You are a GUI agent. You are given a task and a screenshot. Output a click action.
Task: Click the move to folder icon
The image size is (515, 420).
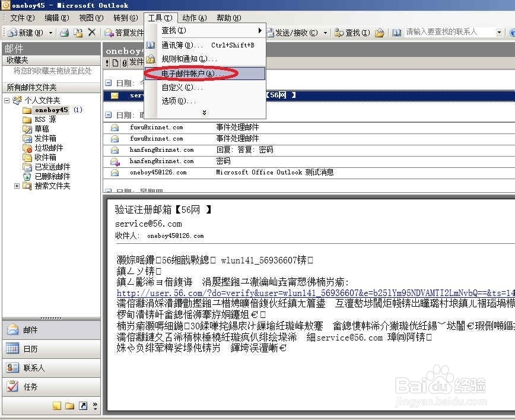(x=78, y=33)
